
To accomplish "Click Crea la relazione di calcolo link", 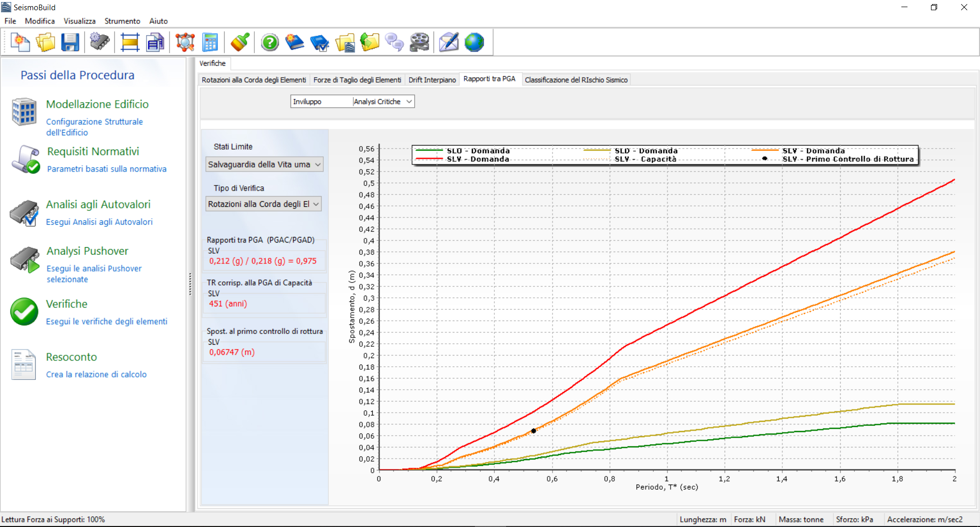I will point(96,374).
